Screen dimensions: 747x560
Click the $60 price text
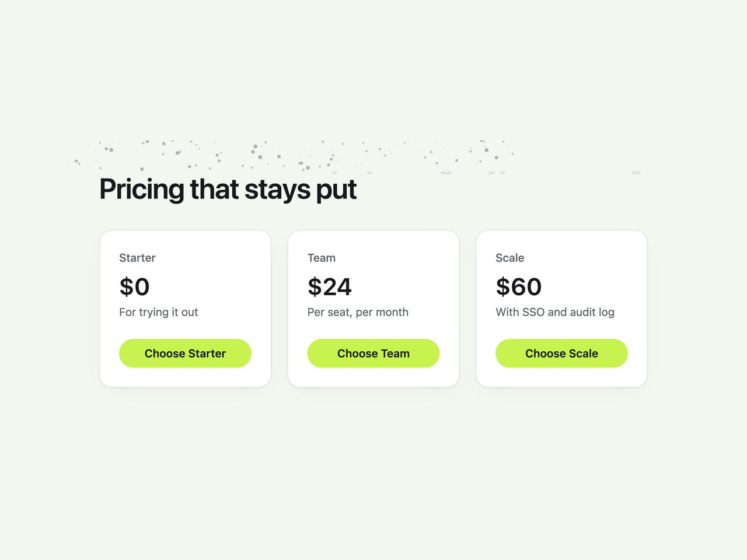(519, 286)
